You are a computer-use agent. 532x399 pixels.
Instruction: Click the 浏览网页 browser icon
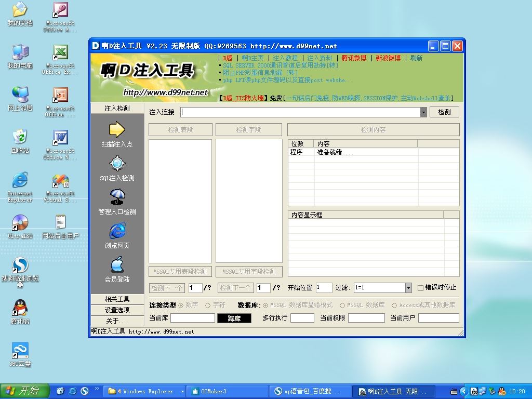click(117, 231)
